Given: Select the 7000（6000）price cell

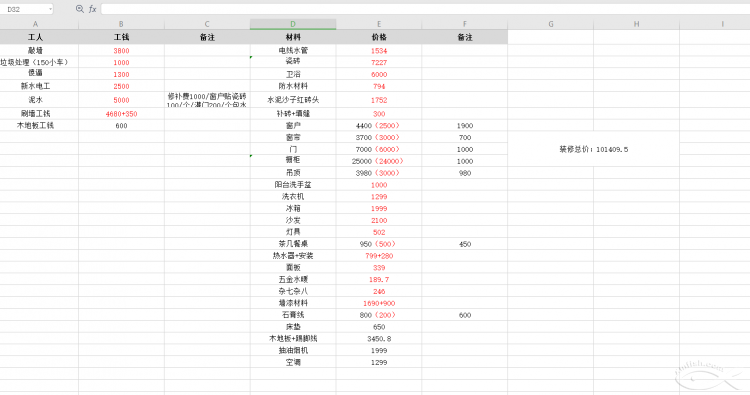Looking at the screenshot, I should 379,149.
